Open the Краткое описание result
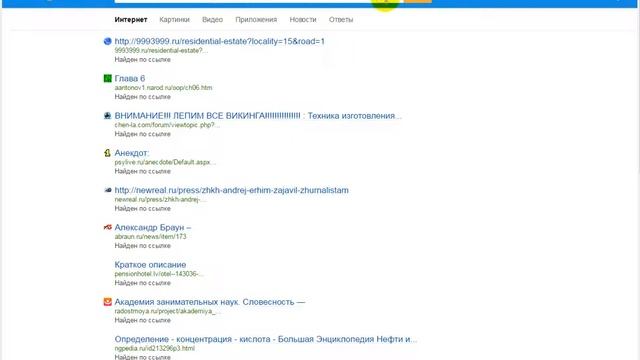 pos(150,265)
